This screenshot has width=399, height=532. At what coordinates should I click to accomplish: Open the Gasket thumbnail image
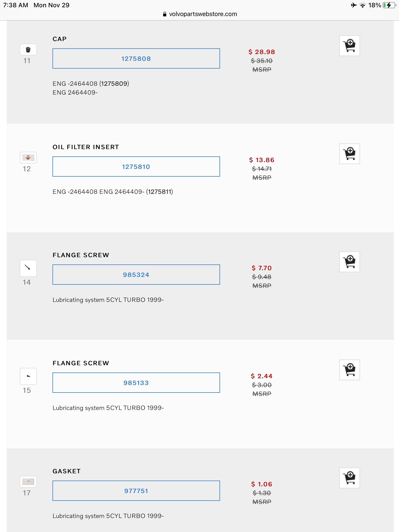[x=28, y=482]
